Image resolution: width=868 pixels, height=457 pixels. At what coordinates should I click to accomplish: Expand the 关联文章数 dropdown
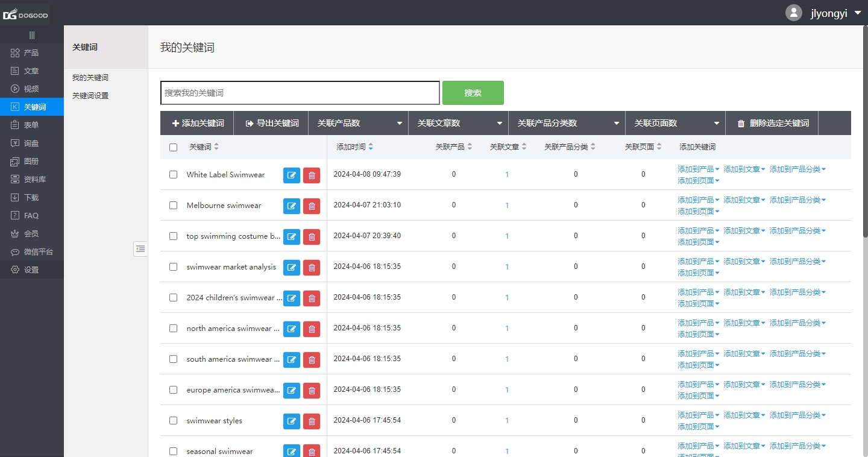(x=458, y=123)
